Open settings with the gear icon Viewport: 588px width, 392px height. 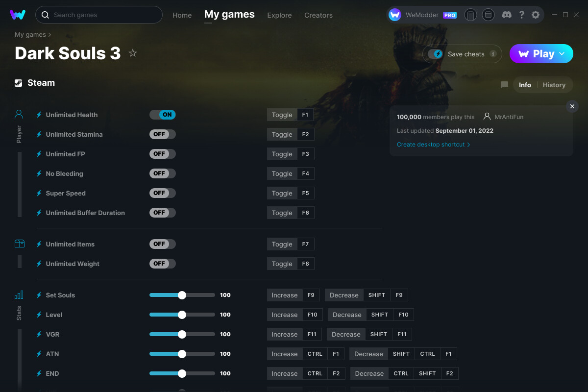pos(536,15)
